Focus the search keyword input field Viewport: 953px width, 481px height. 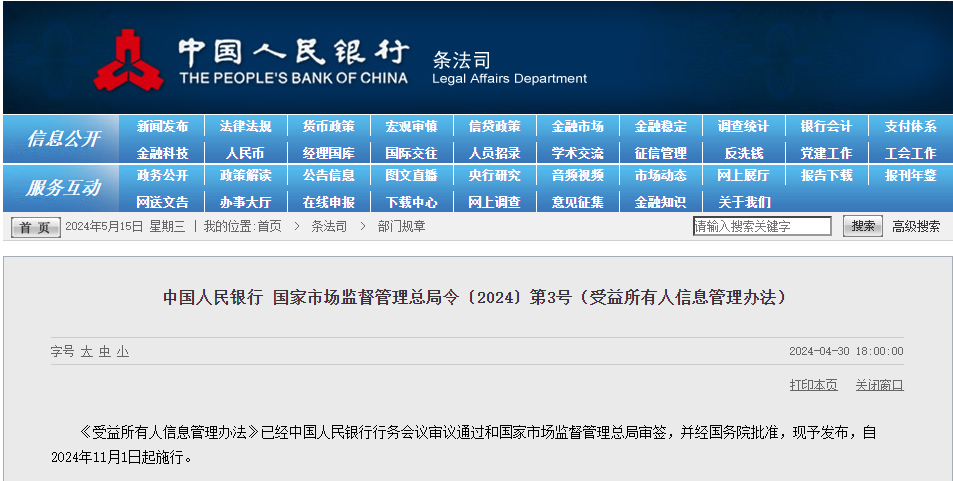pos(762,226)
